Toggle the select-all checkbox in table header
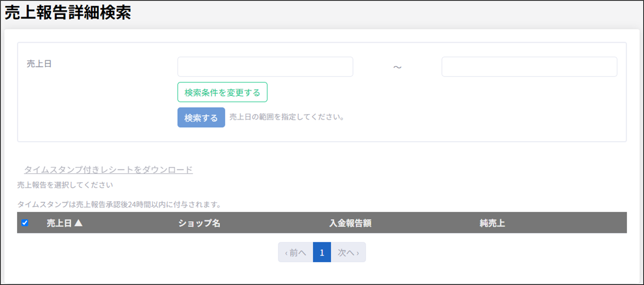This screenshot has width=644, height=285. (x=25, y=223)
